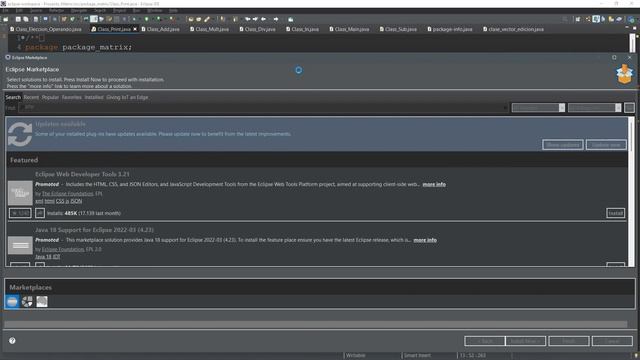Select the Eclipse Marketplace catalog icon
Image resolution: width=640 pixels, height=360 pixels.
click(12, 301)
